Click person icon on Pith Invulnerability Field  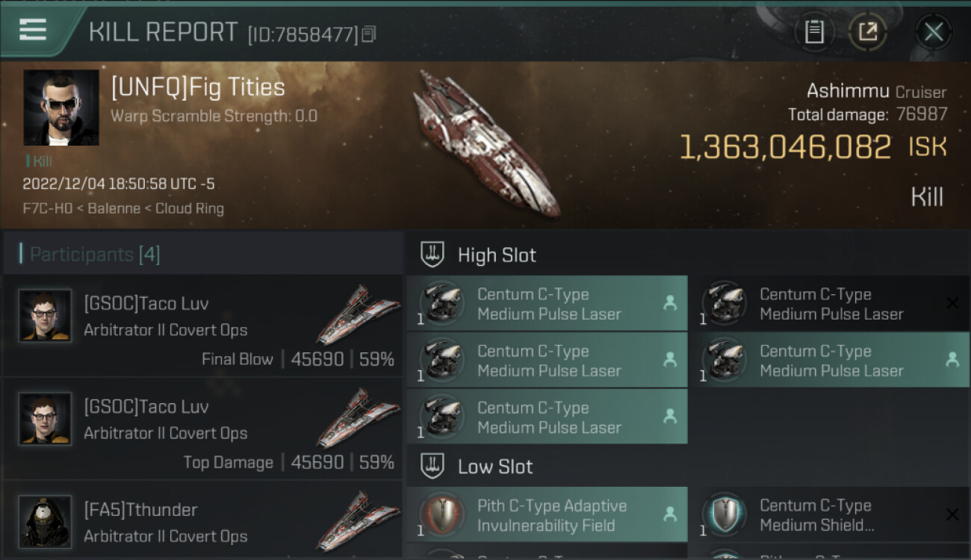670,514
